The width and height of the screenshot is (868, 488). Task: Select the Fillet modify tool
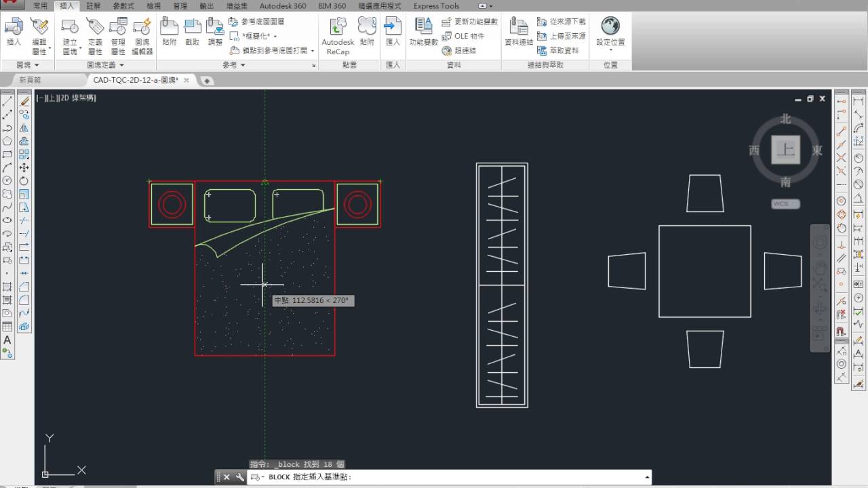coord(24,300)
